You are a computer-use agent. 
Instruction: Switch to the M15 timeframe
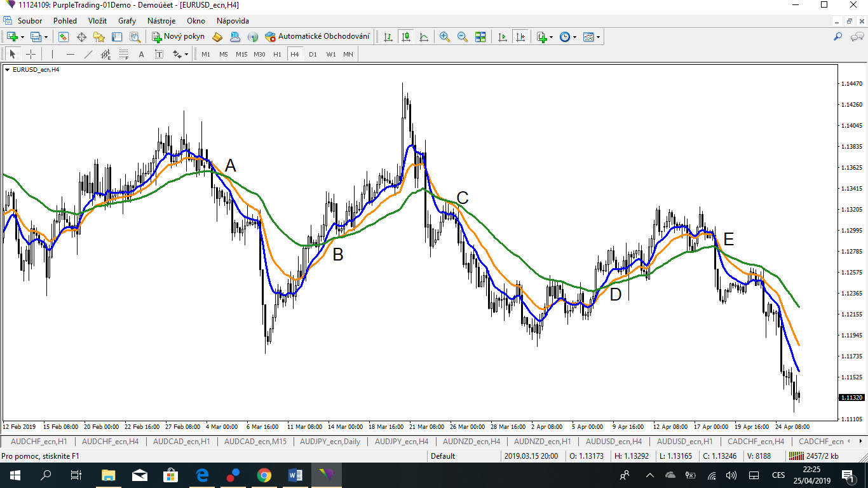pyautogui.click(x=241, y=54)
